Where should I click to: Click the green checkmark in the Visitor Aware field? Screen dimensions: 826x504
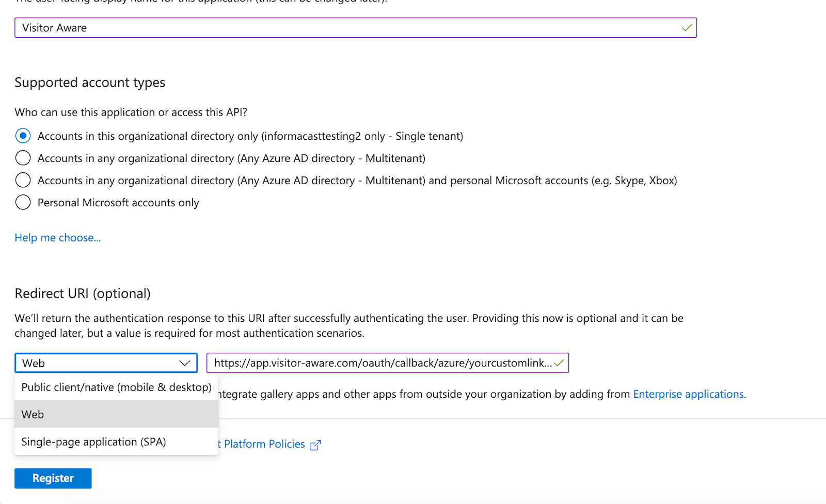point(687,28)
